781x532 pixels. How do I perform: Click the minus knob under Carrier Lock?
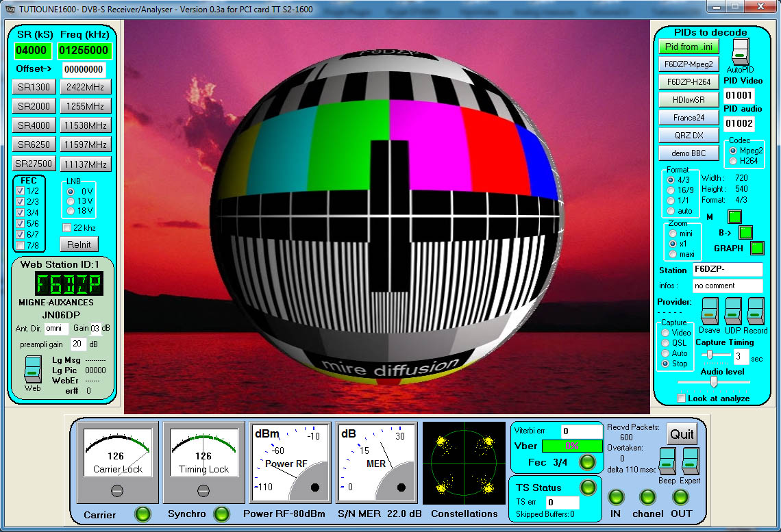pos(117,491)
